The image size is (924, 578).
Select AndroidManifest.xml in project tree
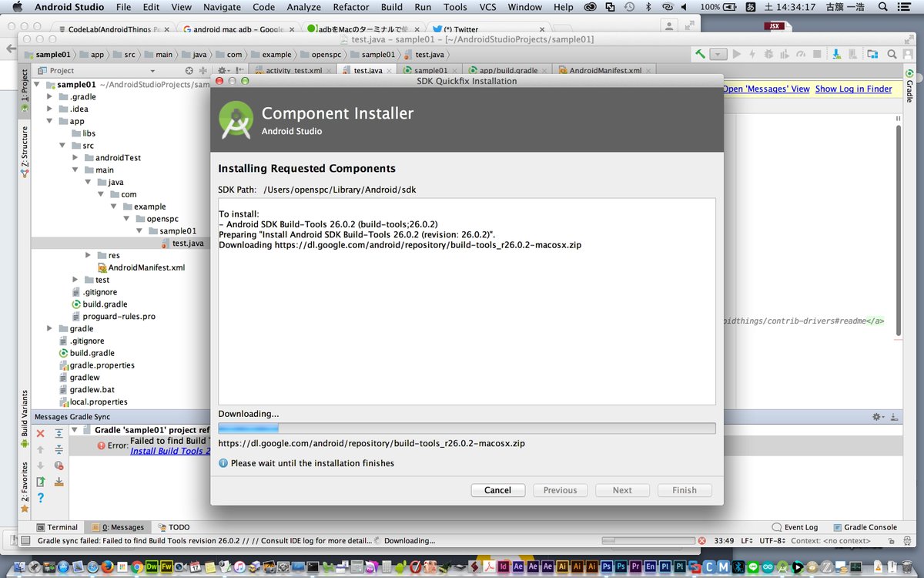[x=146, y=267]
